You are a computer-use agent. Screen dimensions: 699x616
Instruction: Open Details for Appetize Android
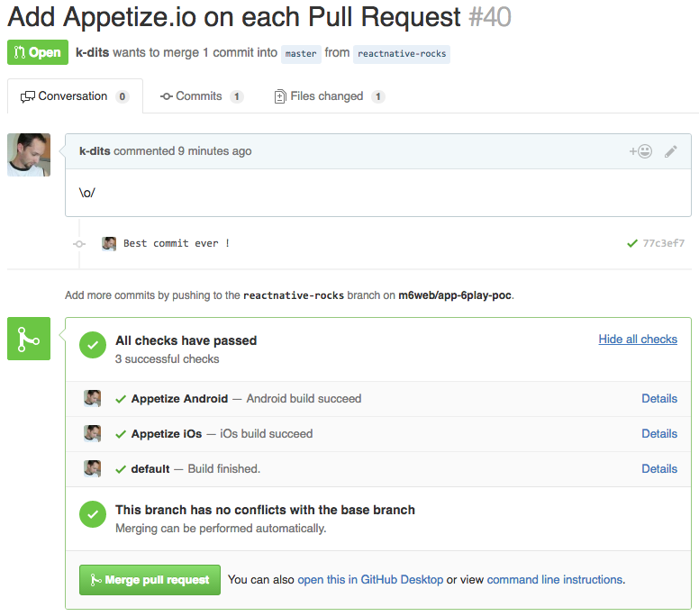(x=659, y=398)
